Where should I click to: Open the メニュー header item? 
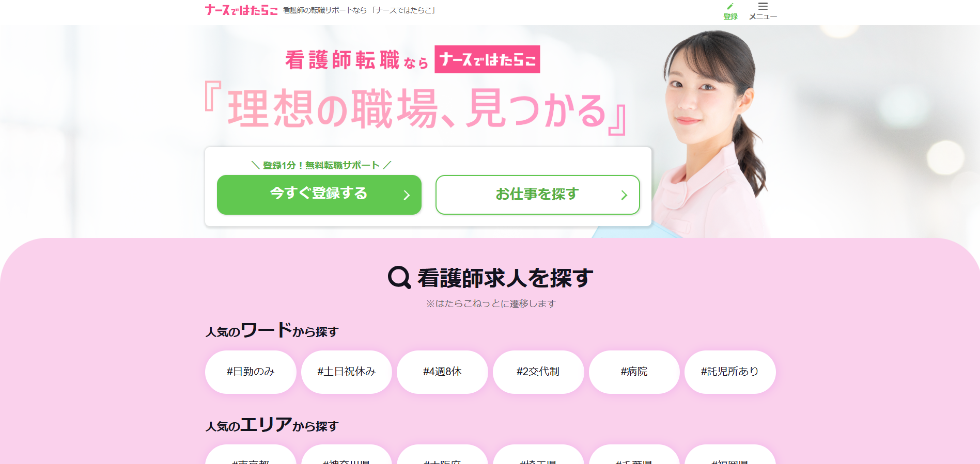click(x=763, y=11)
